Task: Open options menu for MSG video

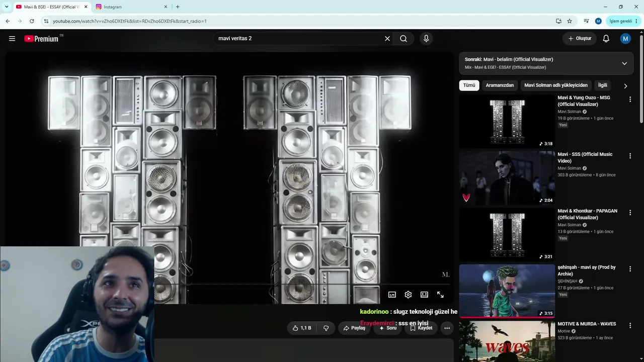Action: point(630,100)
